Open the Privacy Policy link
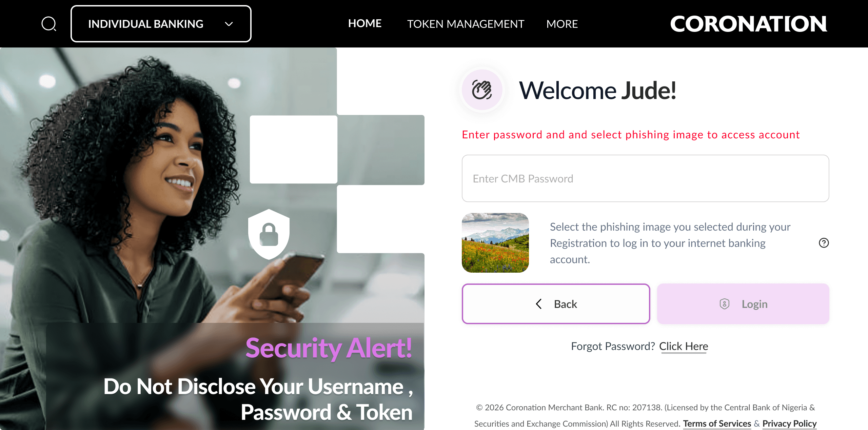This screenshot has height=430, width=868. (x=790, y=424)
